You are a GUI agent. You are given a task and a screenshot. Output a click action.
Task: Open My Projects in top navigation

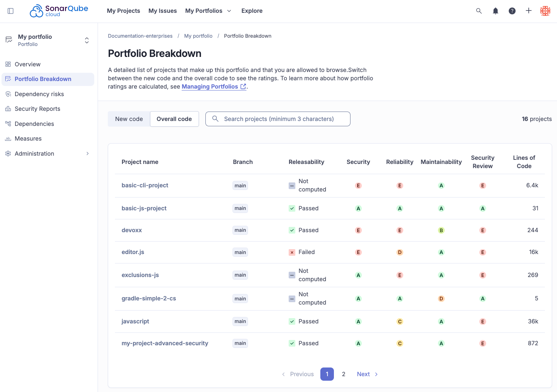click(124, 11)
